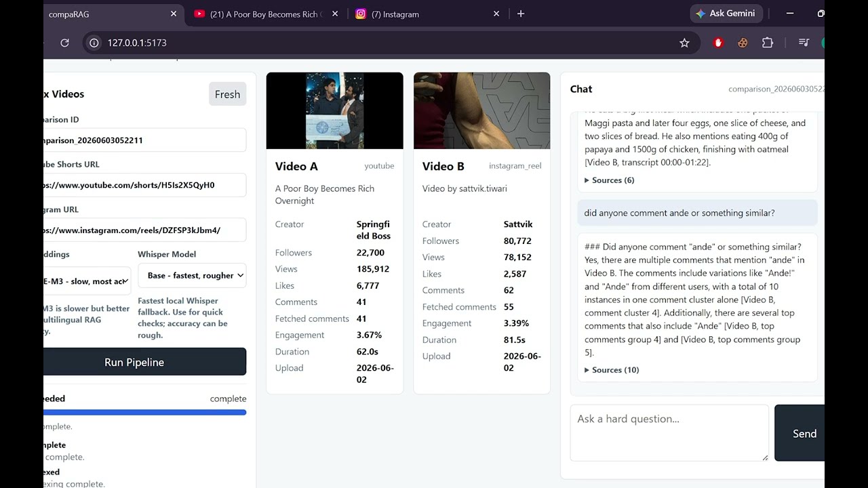This screenshot has height=488, width=868.
Task: Open the media controls toolbar icon
Action: coord(804,43)
